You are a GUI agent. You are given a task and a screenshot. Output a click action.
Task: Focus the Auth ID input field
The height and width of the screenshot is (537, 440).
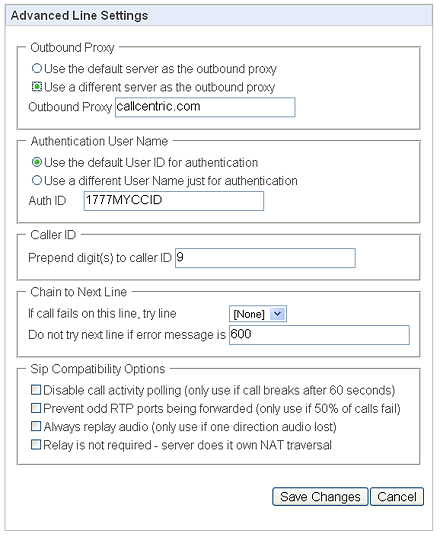[174, 201]
